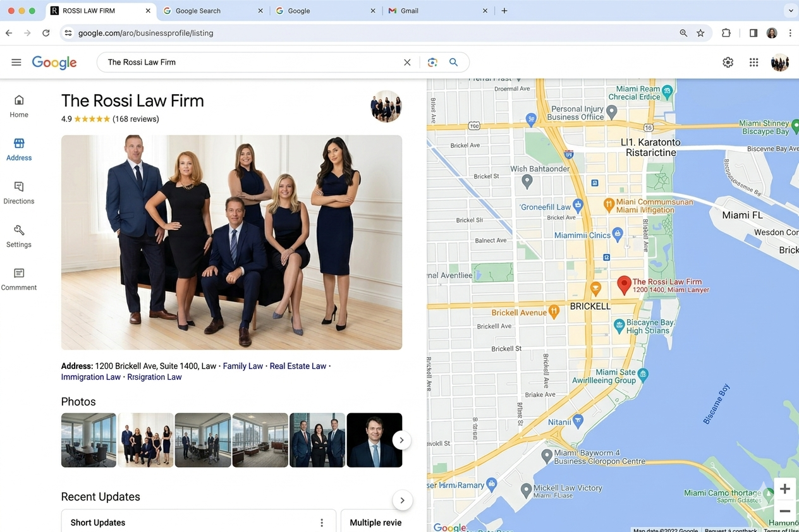Open Settings in the sidebar
Screen dimensions: 799x532
(19, 236)
